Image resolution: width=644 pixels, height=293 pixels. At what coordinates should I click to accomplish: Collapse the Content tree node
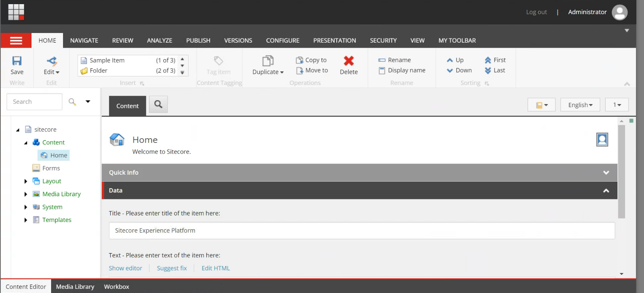26,143
